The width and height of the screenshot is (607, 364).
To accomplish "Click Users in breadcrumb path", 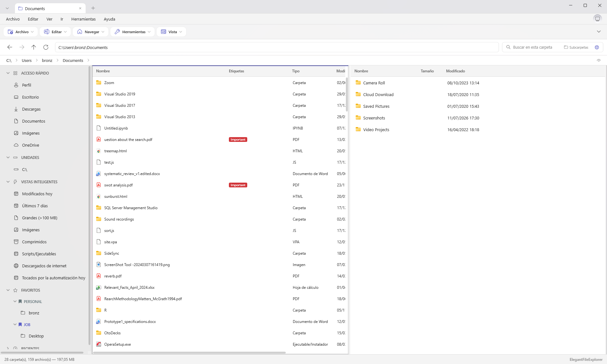I will click(x=27, y=60).
